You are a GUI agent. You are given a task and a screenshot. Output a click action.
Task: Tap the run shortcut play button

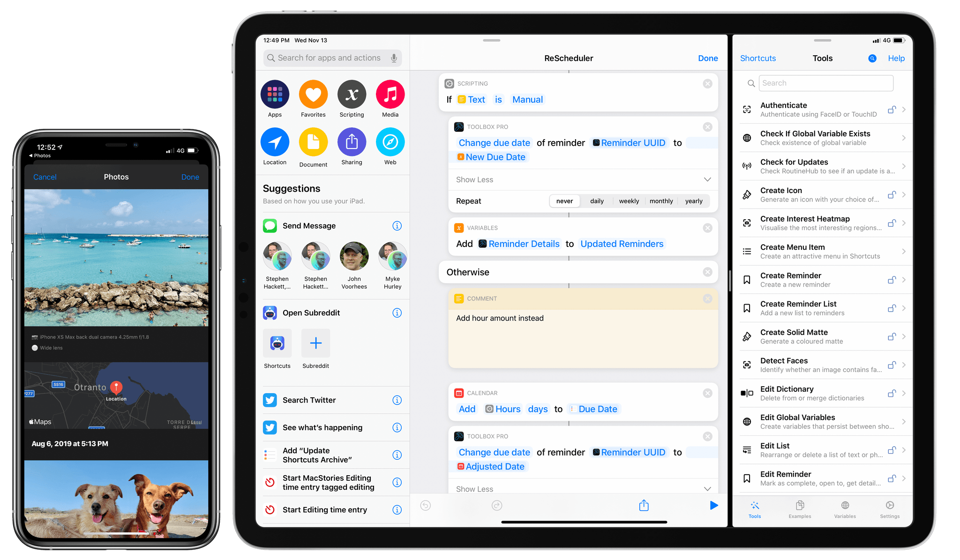pyautogui.click(x=714, y=504)
